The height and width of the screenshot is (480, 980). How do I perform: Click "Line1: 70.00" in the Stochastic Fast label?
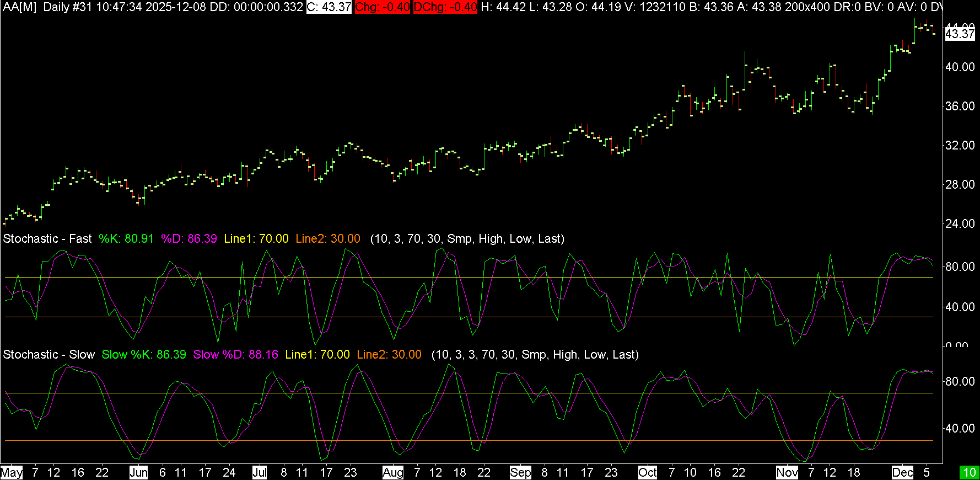click(x=256, y=239)
